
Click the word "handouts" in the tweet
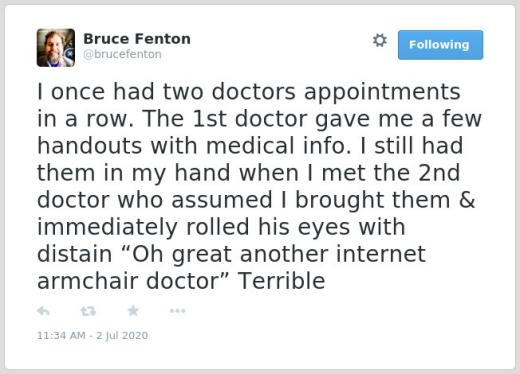[x=89, y=146]
